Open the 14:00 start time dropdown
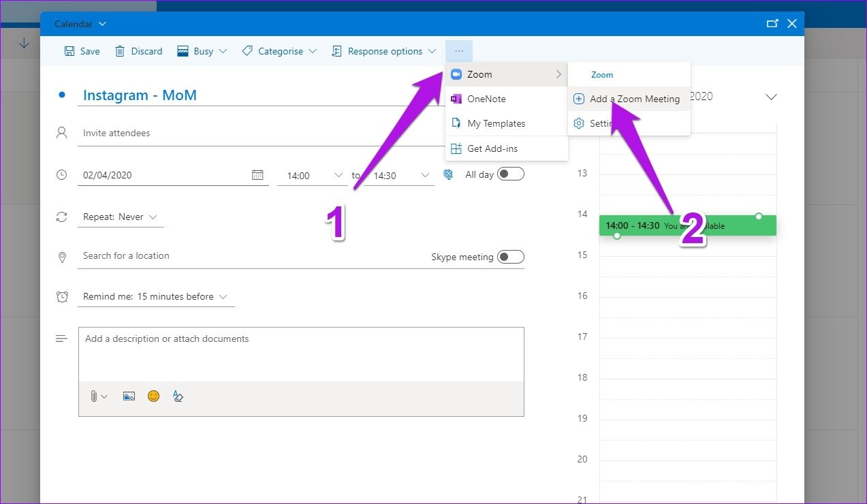This screenshot has width=867, height=504. pyautogui.click(x=313, y=175)
